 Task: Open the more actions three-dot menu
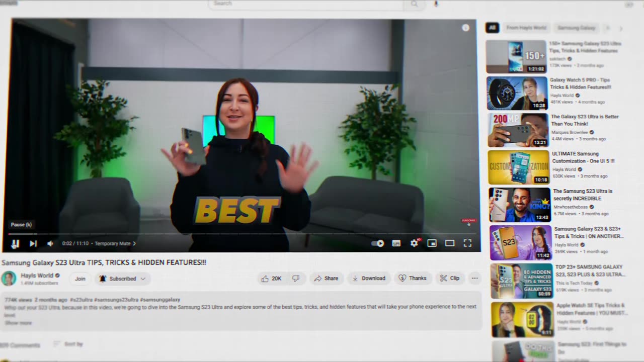coord(474,279)
